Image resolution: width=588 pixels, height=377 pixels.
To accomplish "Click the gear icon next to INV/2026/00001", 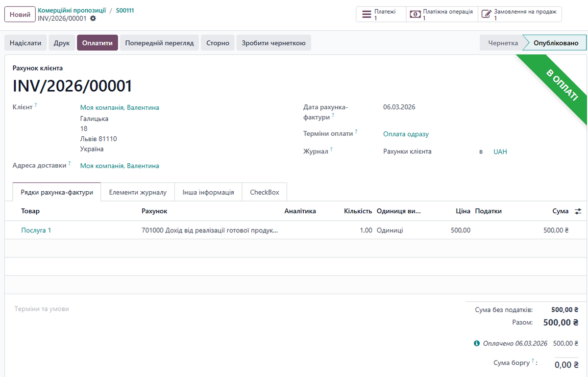I will 93,19.
